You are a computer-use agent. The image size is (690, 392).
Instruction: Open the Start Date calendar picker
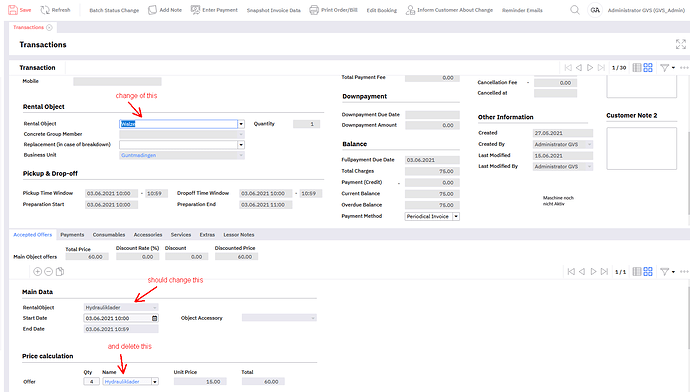coord(154,318)
